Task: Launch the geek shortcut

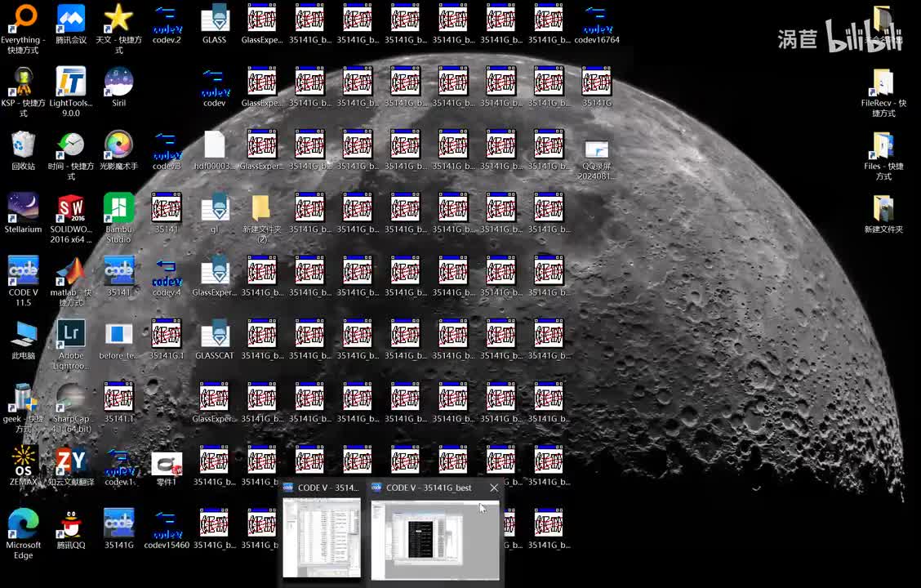Action: pyautogui.click(x=24, y=407)
